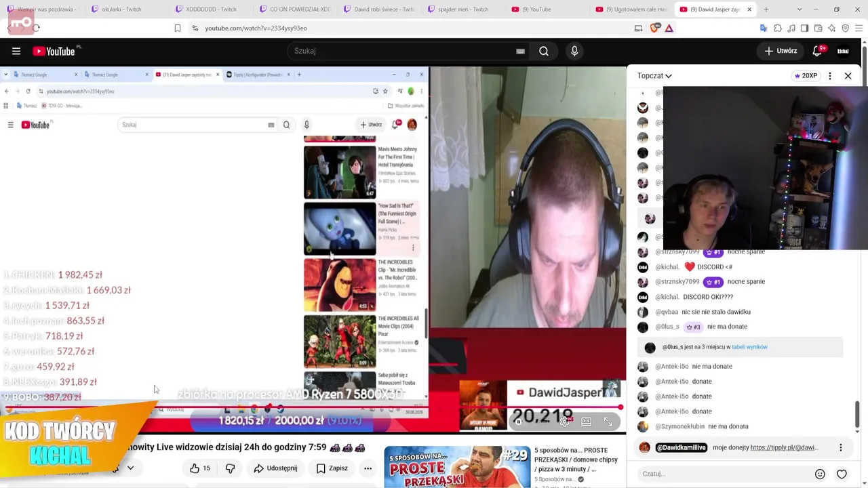Viewport: 868px width, 488px height.
Task: Save the video with Zapisz
Action: tap(332, 468)
